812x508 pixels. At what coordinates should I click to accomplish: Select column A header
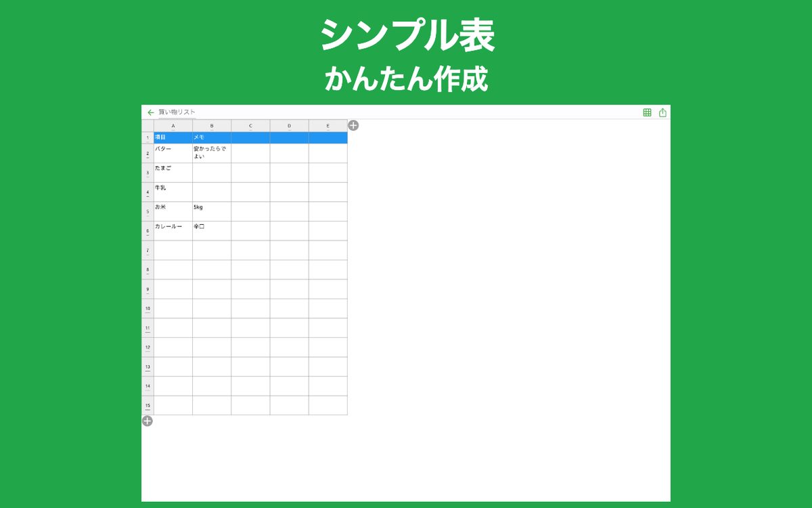coord(173,126)
